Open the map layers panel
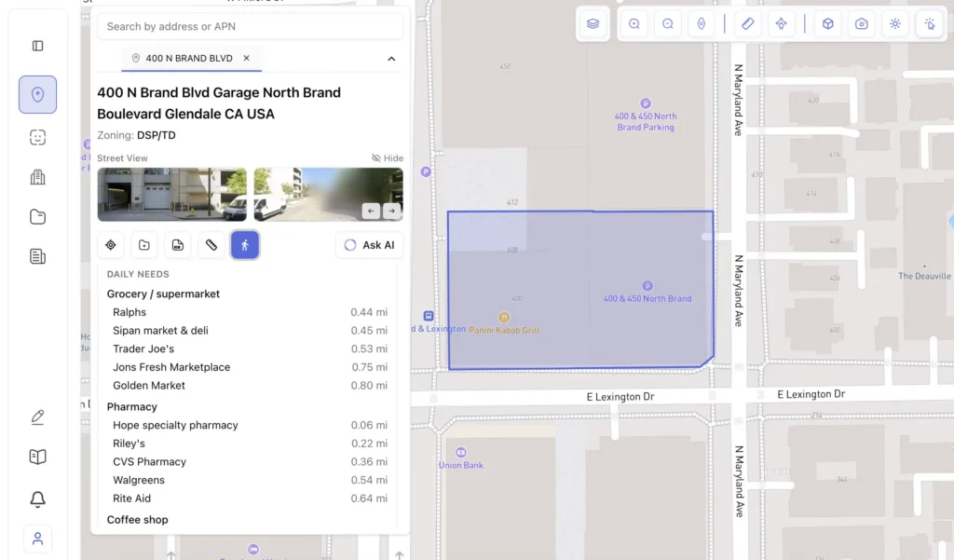The height and width of the screenshot is (560, 954). [593, 24]
